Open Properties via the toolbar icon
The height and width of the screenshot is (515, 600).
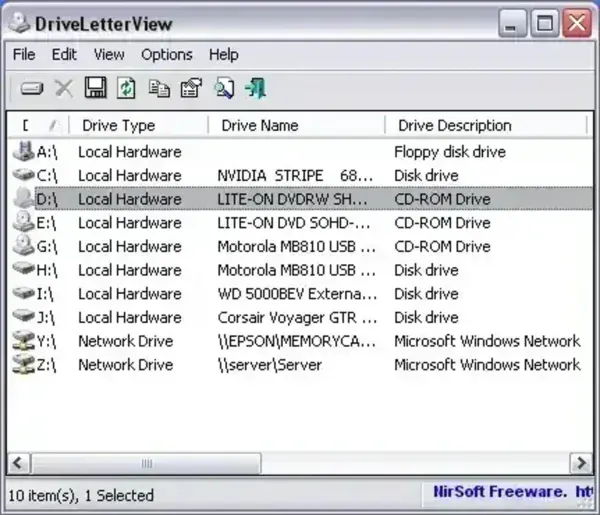pos(191,89)
